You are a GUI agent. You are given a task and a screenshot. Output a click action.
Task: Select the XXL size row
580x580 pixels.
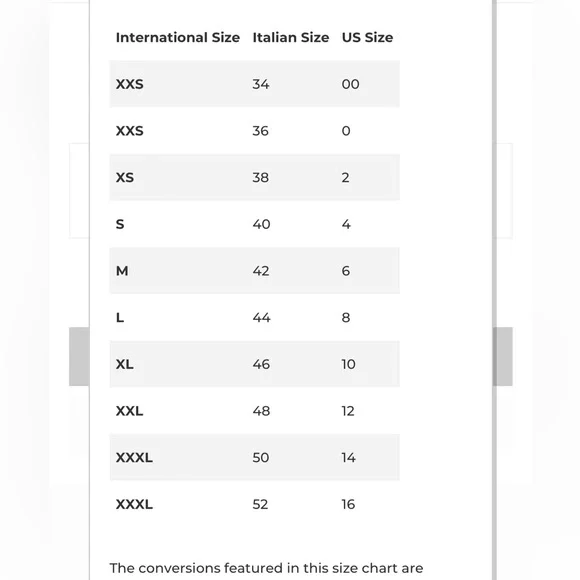click(254, 411)
